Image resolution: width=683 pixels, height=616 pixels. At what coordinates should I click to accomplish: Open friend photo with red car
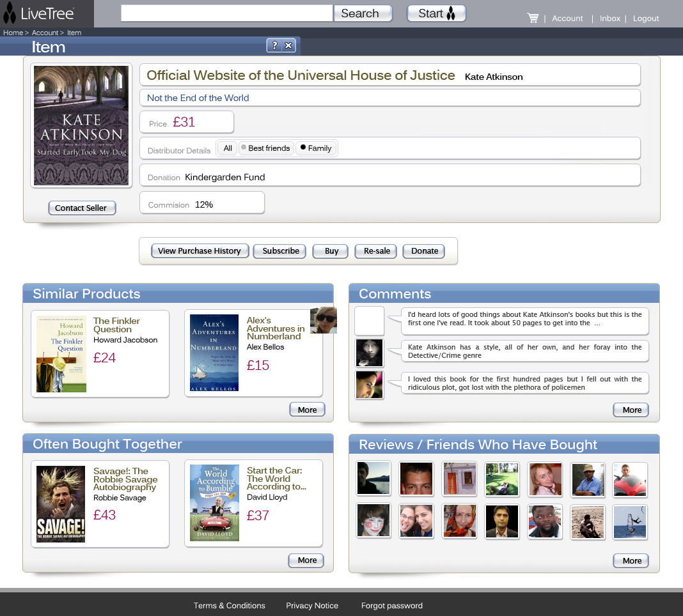630,480
